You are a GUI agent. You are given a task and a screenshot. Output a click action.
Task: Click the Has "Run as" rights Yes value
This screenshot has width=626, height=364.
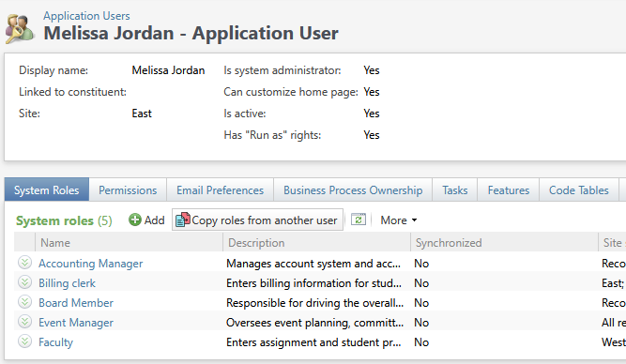[x=372, y=135]
